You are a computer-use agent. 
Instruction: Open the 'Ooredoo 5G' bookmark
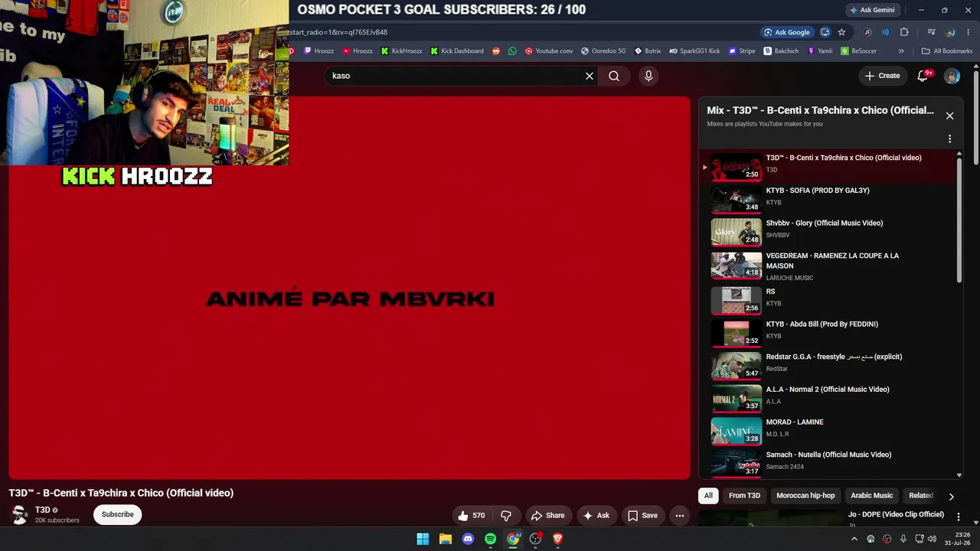click(x=603, y=51)
